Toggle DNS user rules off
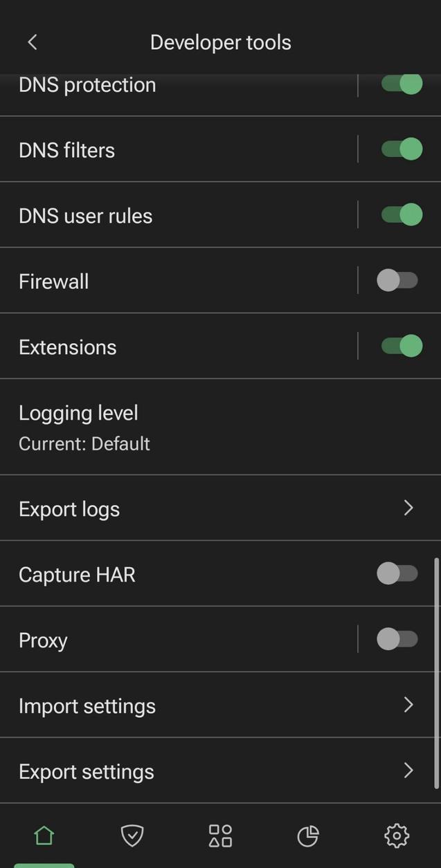This screenshot has width=441, height=868. point(401,214)
